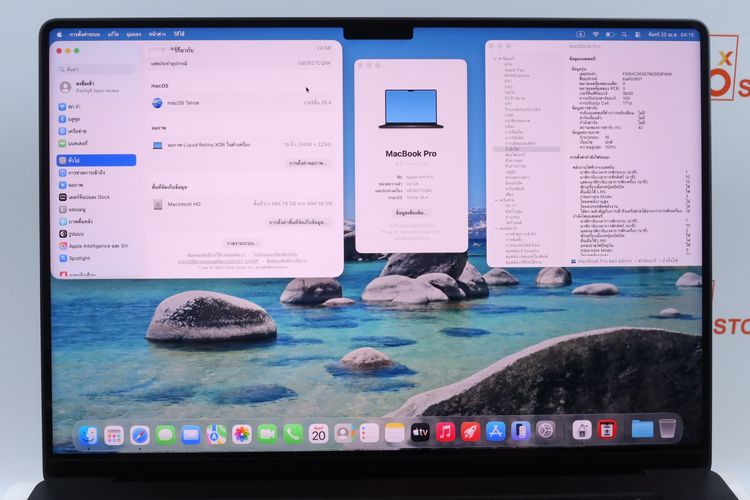Open the ENERGY STAR link in Settings footer
The height and width of the screenshot is (500, 750).
[x=219, y=262]
